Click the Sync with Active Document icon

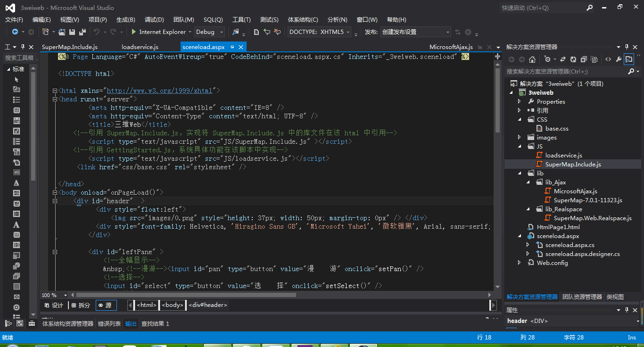click(x=563, y=59)
